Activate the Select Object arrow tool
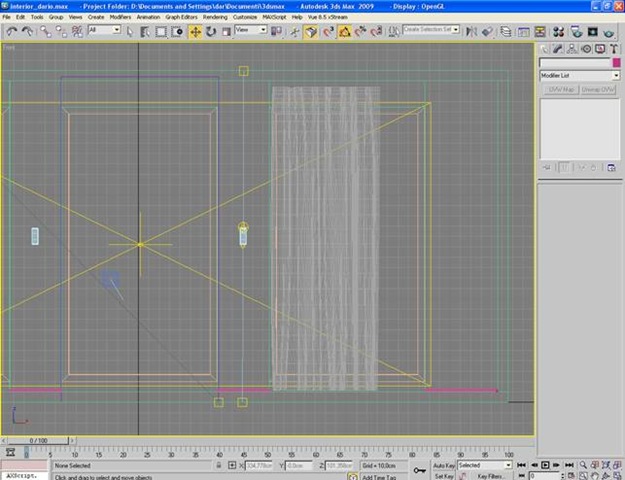The image size is (625, 480). (x=130, y=31)
